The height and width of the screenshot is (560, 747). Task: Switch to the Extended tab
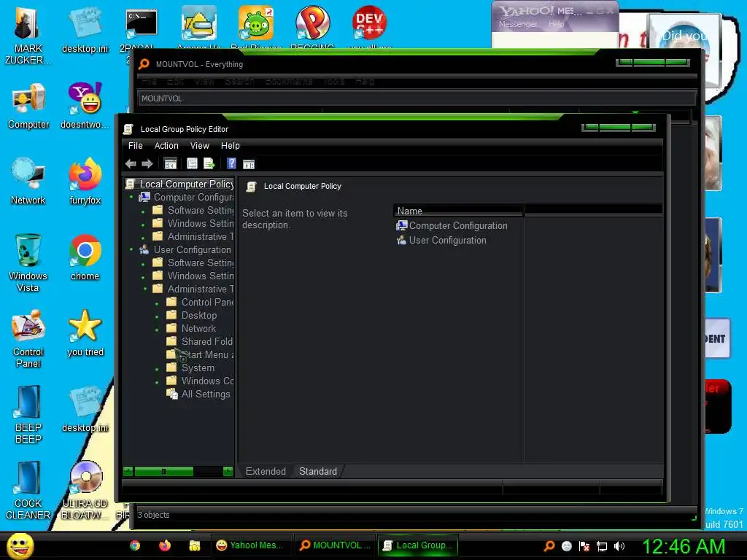point(266,472)
